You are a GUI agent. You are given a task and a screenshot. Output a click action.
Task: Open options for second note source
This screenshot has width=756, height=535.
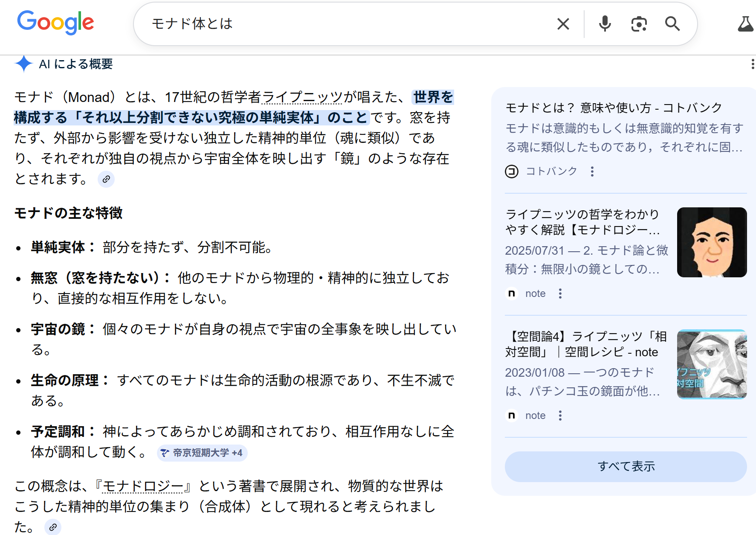coord(560,416)
